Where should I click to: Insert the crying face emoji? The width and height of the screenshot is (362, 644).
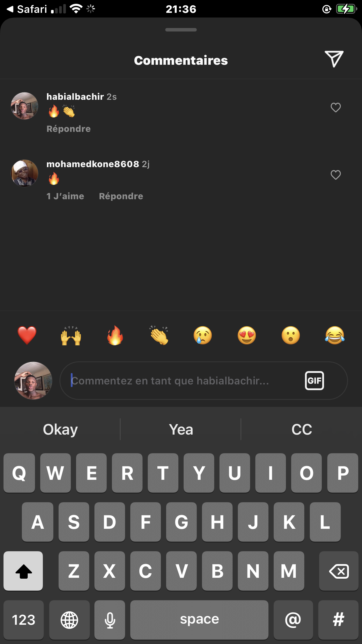[x=203, y=335]
